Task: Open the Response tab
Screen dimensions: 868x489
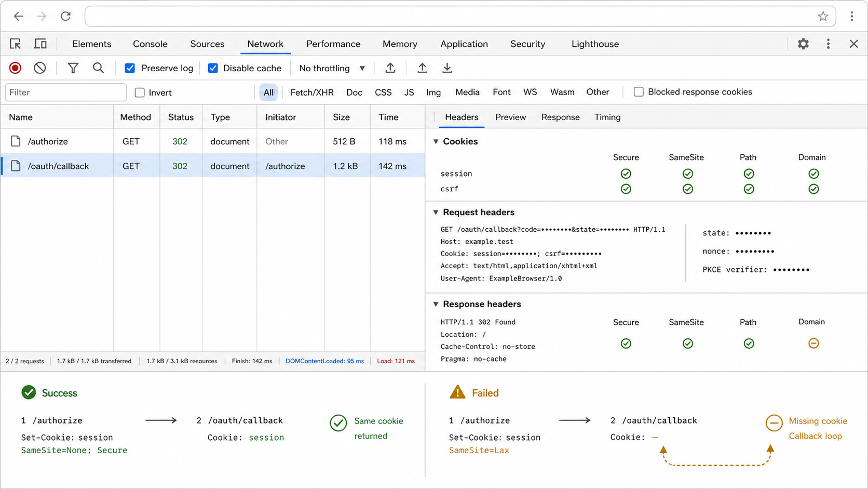Action: pos(560,117)
